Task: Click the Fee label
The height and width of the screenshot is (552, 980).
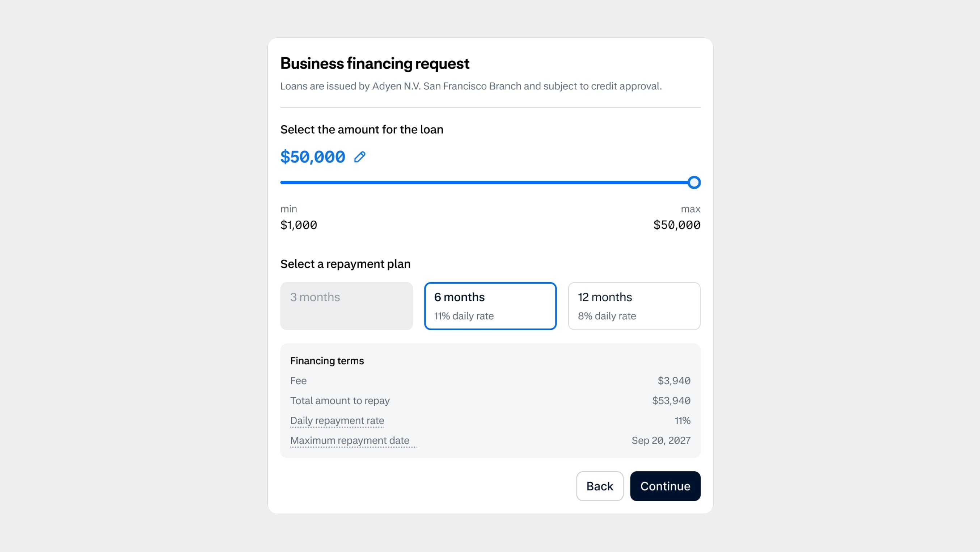Action: point(298,380)
